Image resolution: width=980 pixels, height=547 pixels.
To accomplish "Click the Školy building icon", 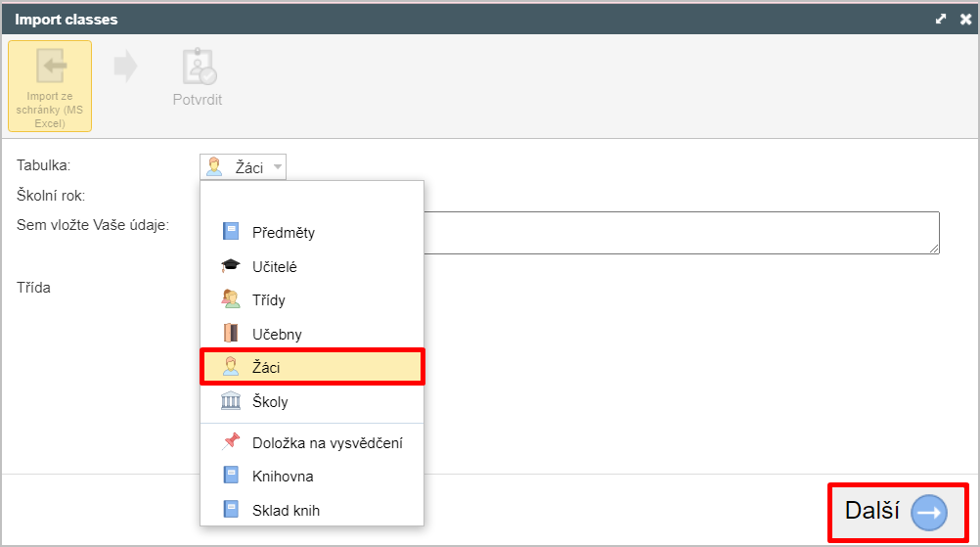I will 231,401.
